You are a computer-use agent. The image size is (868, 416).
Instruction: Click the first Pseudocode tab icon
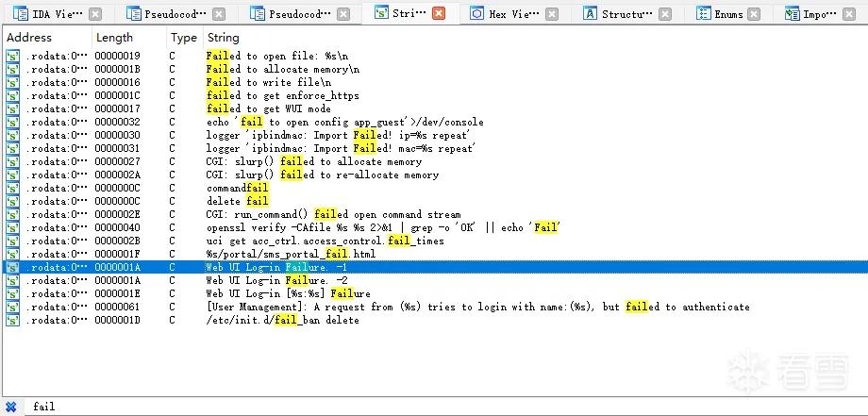133,14
